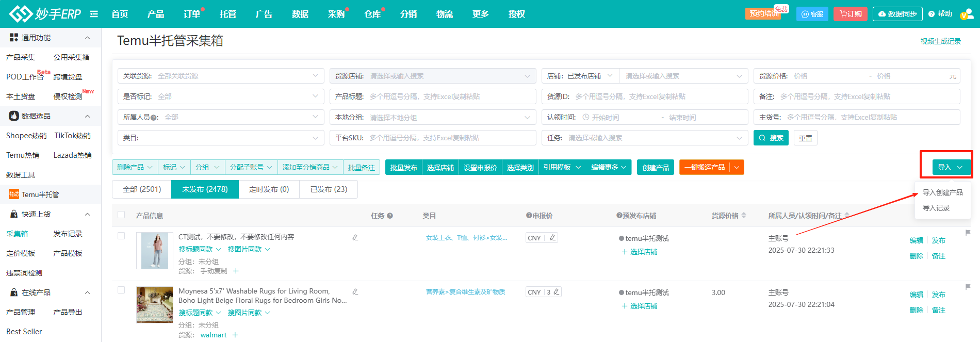Open the 本地分组 dropdown
980x342 pixels.
click(433, 117)
